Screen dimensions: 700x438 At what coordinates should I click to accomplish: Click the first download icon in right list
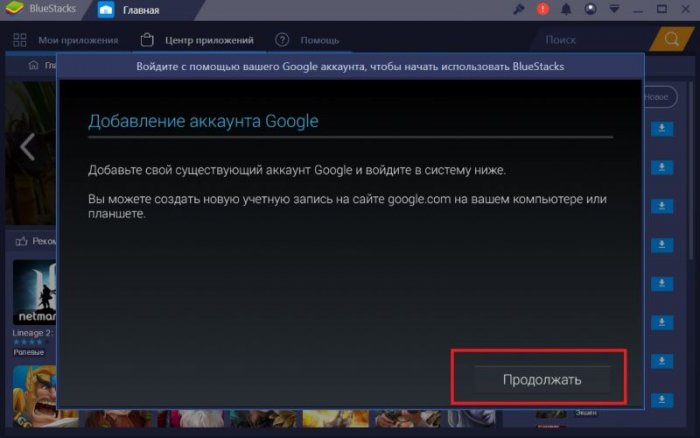[662, 129]
